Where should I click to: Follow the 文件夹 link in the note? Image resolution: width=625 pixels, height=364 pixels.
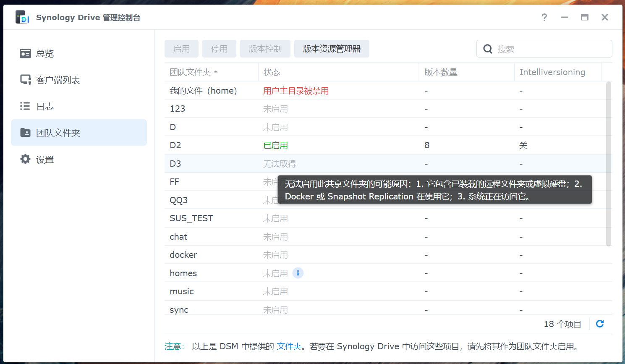coord(289,346)
